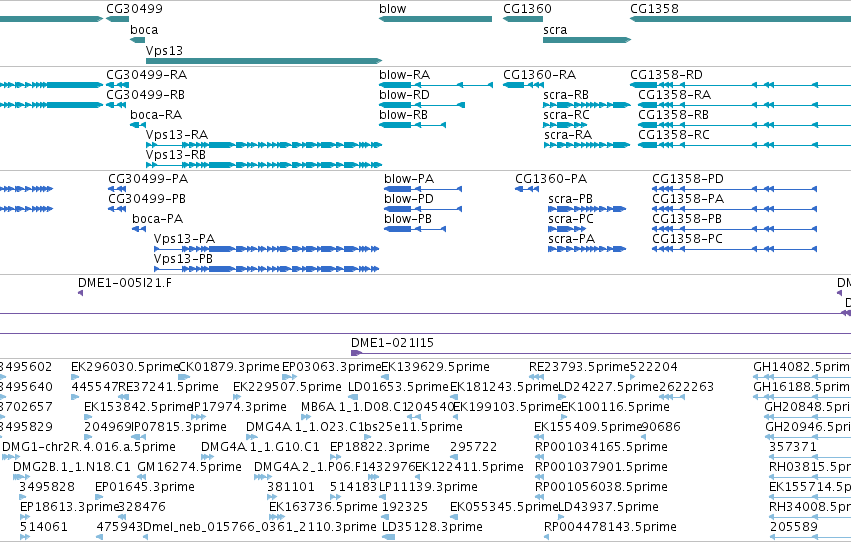Screen dimensions: 851x542
Task: Click the RP001034165.5prime EST label
Action: 601,448
